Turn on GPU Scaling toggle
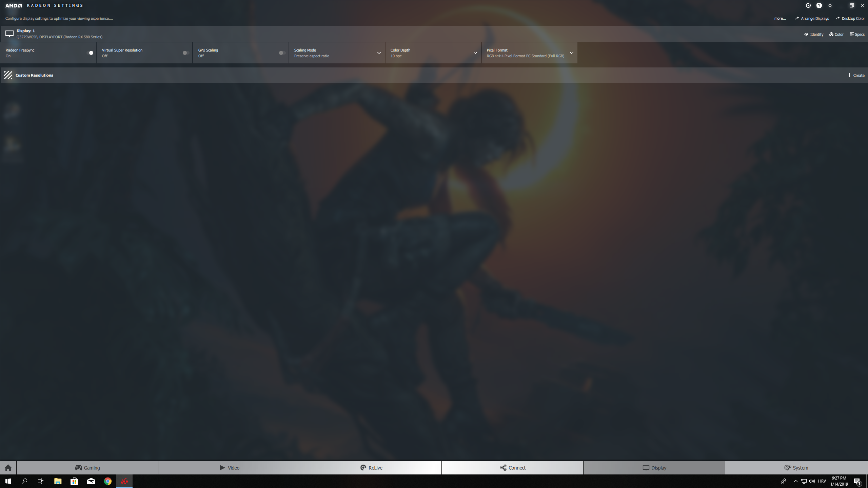The image size is (868, 488). 282,53
